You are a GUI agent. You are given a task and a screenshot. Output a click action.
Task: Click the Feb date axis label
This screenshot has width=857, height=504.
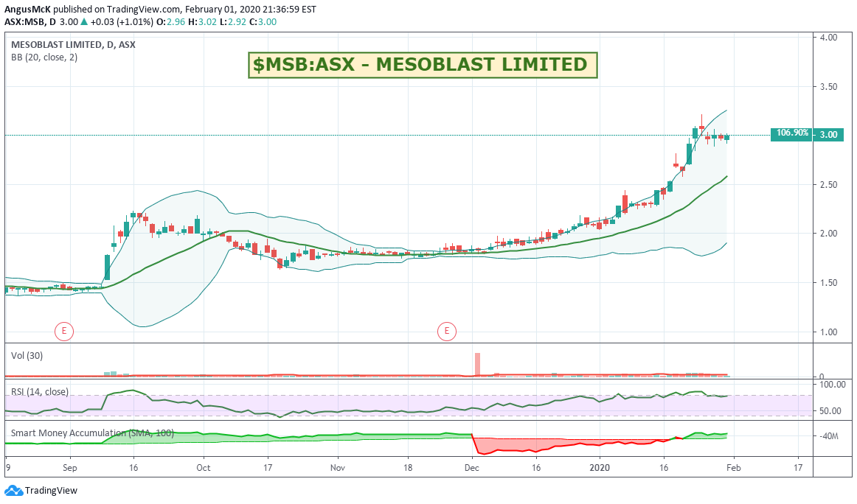pos(734,467)
